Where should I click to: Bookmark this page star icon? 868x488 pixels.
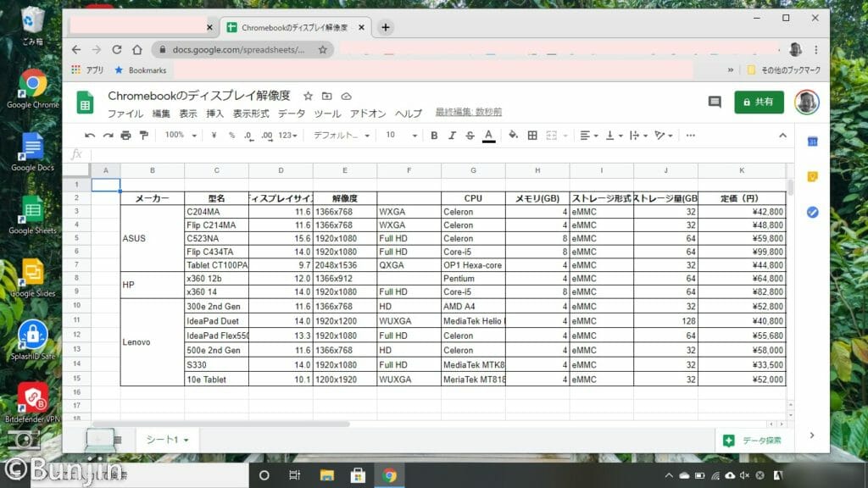click(323, 50)
